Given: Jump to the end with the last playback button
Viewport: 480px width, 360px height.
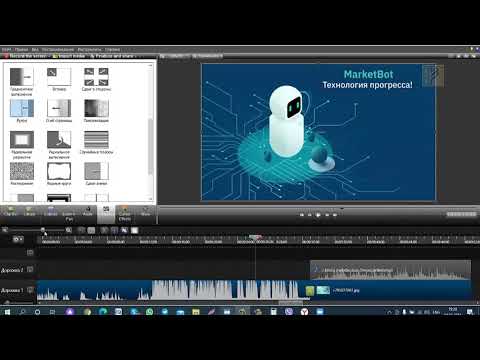Looking at the screenshot, I should tap(335, 215).
